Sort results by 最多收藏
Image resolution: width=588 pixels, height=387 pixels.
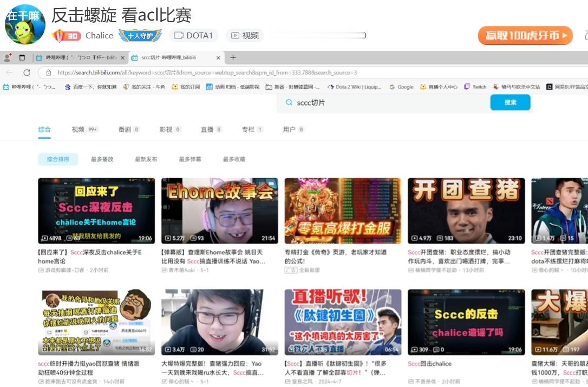[x=234, y=159]
